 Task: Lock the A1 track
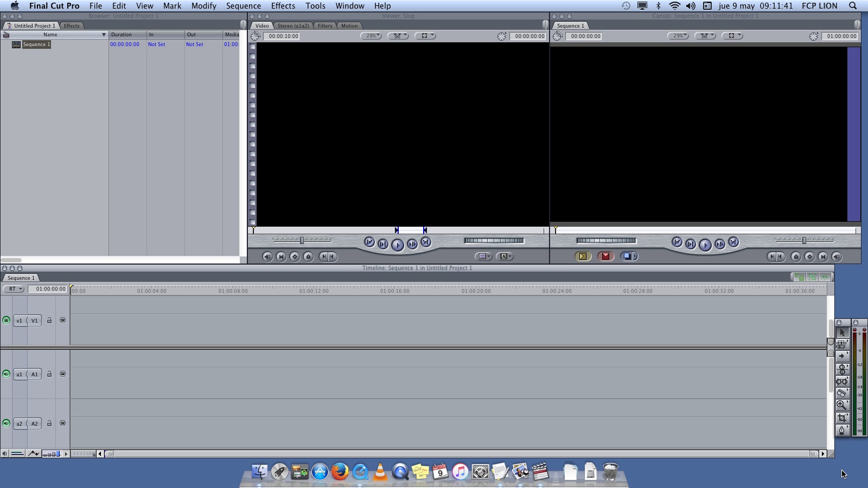click(x=49, y=374)
